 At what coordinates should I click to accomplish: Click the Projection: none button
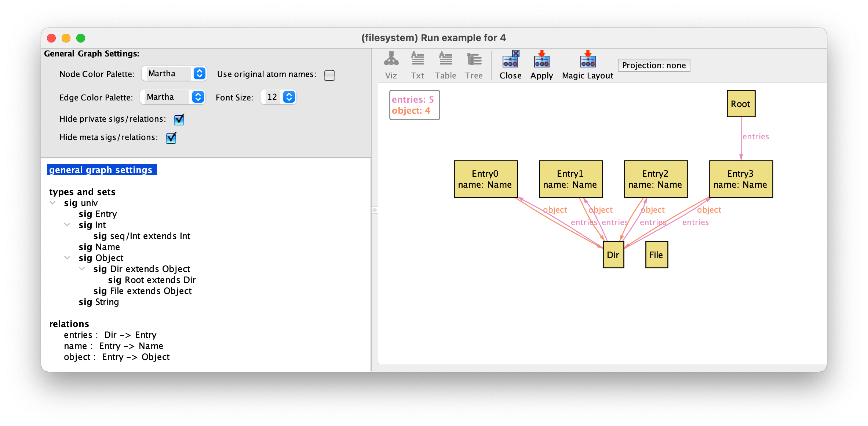[654, 65]
